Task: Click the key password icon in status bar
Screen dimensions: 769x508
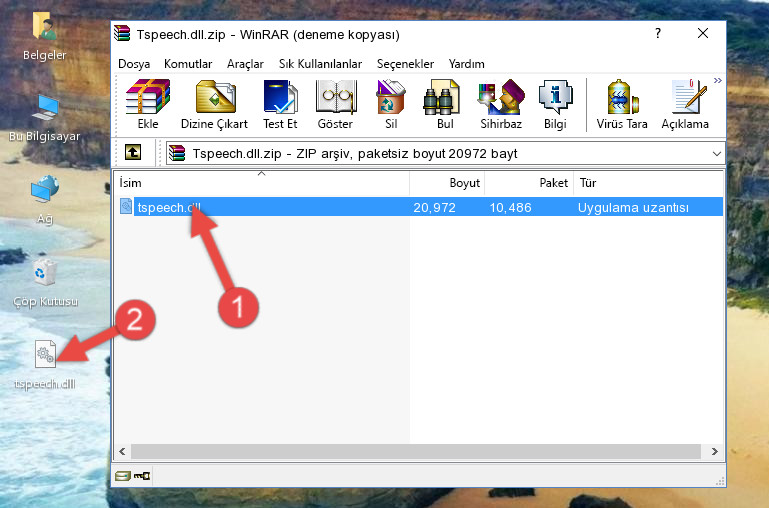Action: pyautogui.click(x=142, y=475)
